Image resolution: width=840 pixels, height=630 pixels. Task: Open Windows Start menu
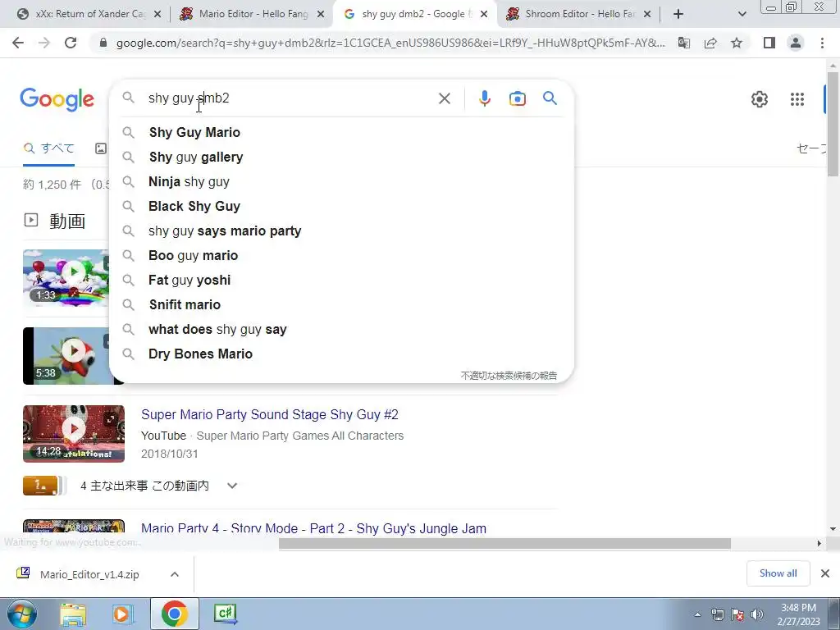pyautogui.click(x=21, y=614)
